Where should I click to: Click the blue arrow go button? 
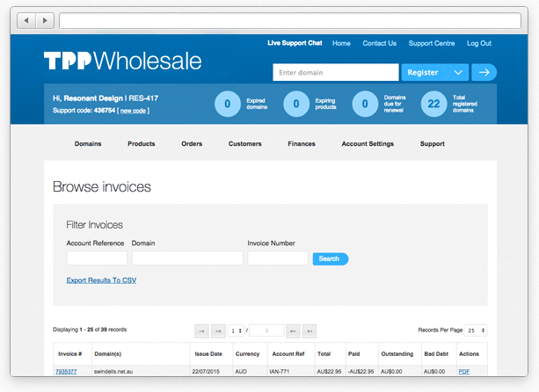click(484, 72)
